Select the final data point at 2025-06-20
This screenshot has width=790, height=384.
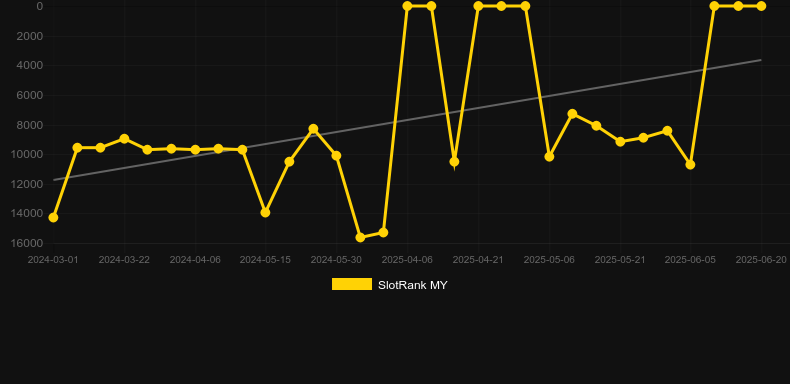[761, 6]
